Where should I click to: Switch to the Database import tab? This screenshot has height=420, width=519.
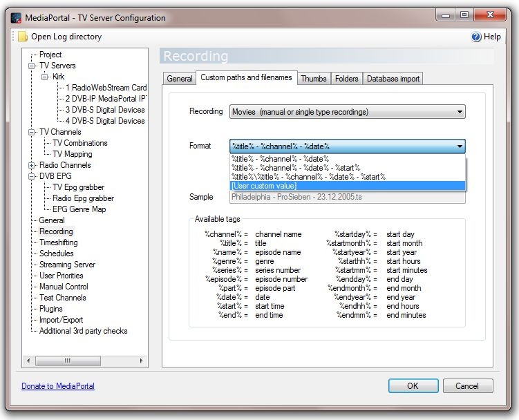click(x=393, y=79)
